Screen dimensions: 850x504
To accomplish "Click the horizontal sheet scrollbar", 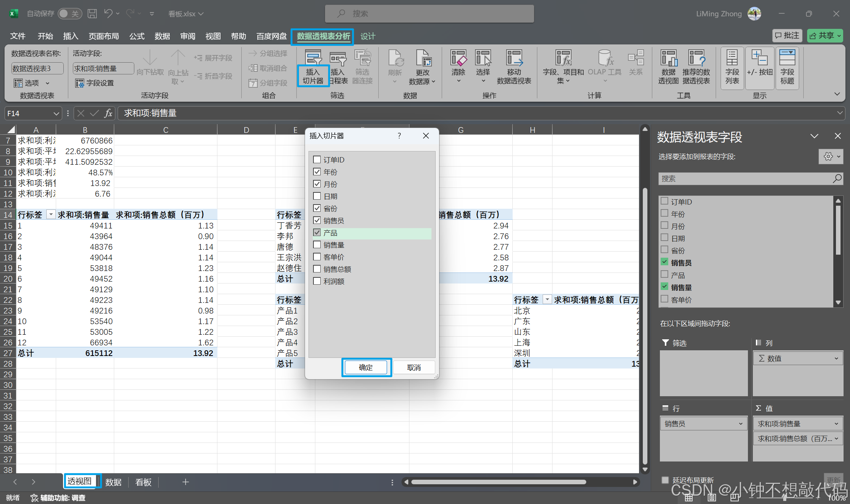I will (x=499, y=482).
